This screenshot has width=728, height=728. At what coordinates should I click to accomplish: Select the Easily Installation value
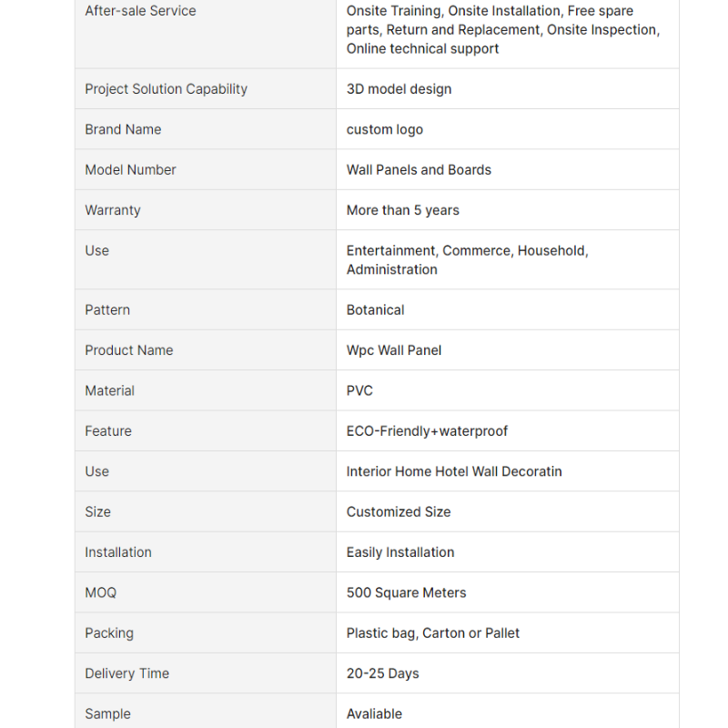tap(400, 552)
